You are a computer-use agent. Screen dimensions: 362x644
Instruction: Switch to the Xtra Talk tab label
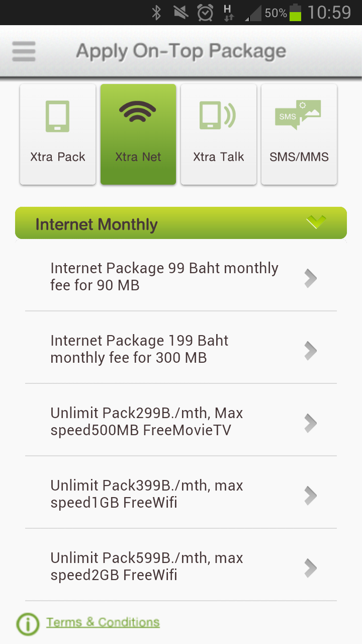218,157
